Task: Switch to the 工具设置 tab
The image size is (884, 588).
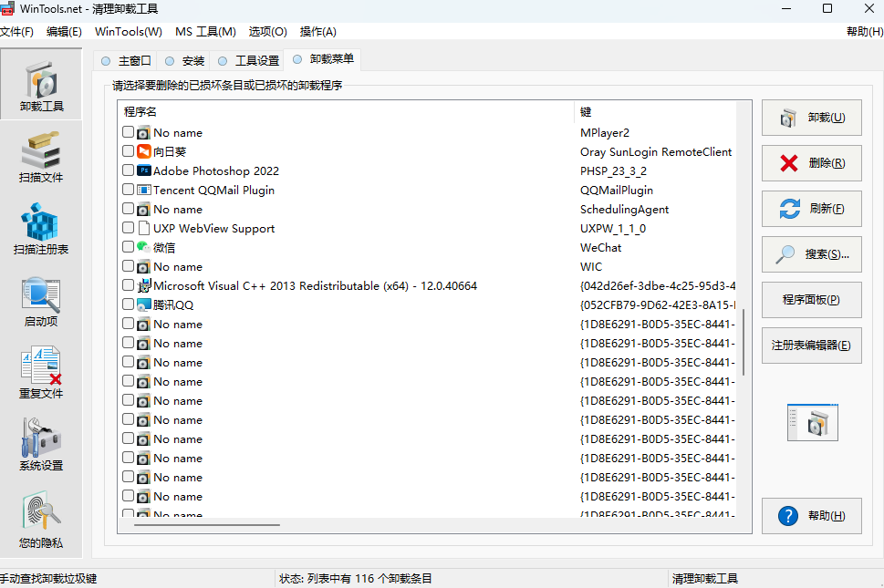Action: click(248, 61)
